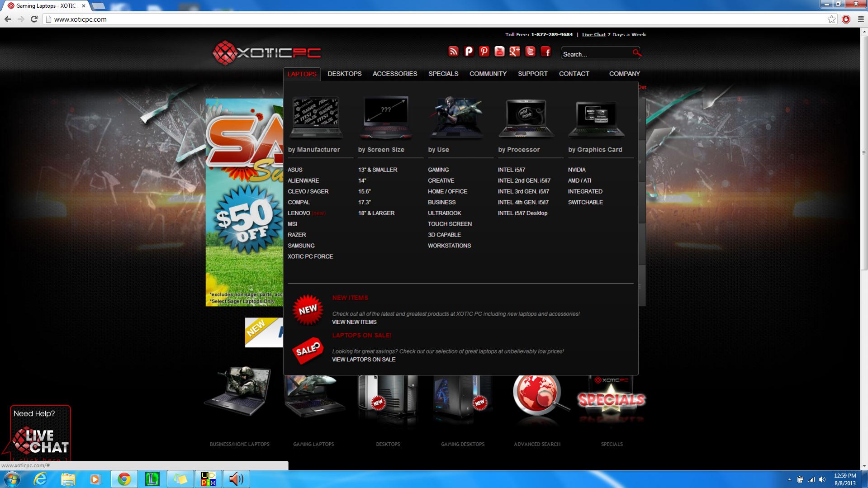Open the Twitter social icon
The height and width of the screenshot is (488, 868).
click(x=530, y=52)
